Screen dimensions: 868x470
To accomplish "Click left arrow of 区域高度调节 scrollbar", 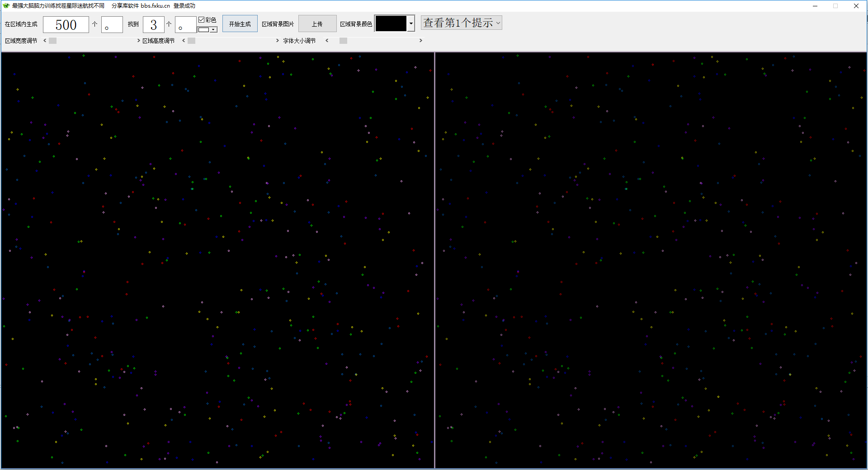I will tap(184, 41).
